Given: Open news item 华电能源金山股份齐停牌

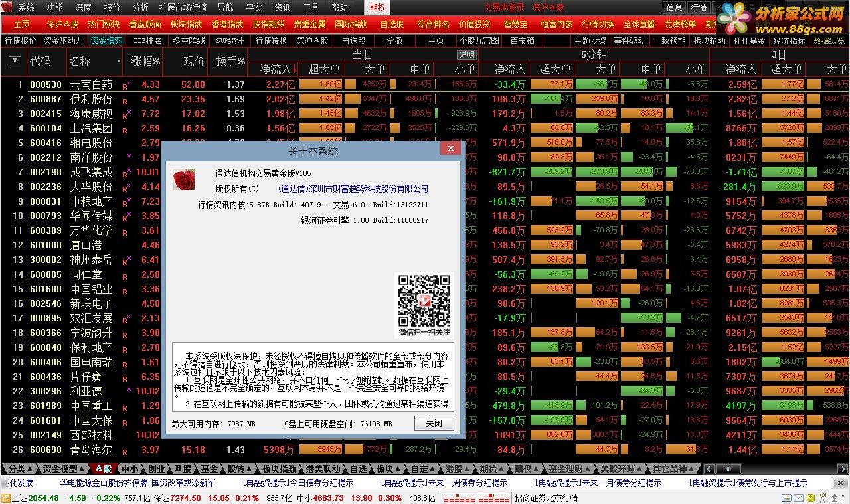Looking at the screenshot, I should click(105, 483).
